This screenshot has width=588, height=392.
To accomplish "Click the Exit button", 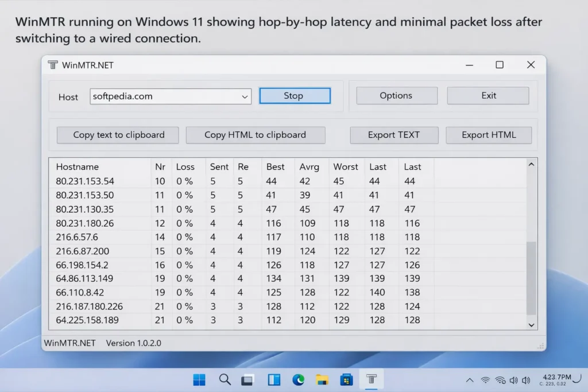I will (x=488, y=96).
